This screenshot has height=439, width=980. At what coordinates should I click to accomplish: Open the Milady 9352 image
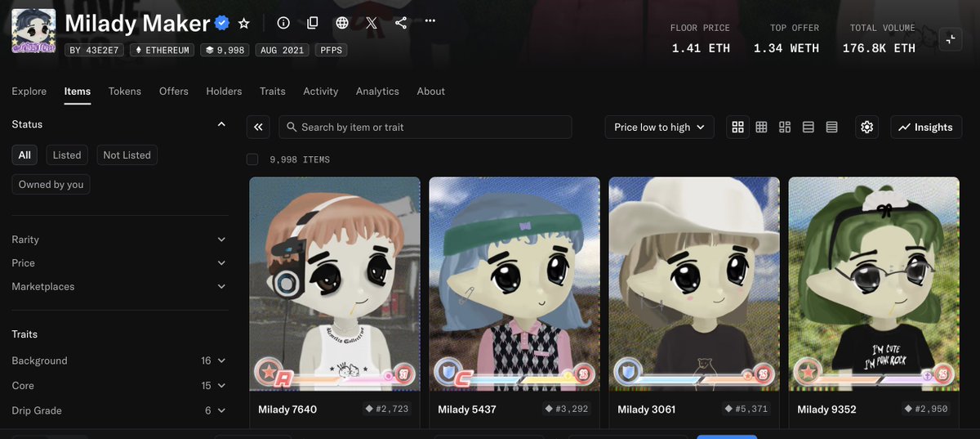(874, 284)
